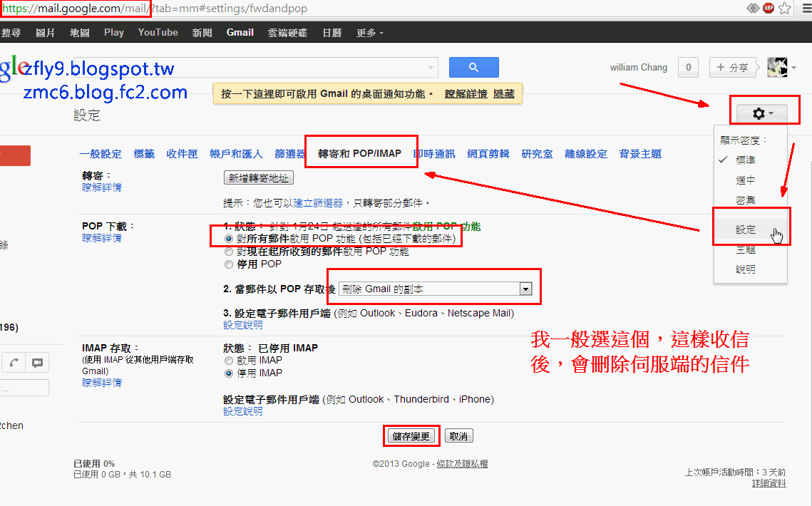Open 雲端硬碟 from the top bar
The image size is (812, 506).
pos(287,33)
